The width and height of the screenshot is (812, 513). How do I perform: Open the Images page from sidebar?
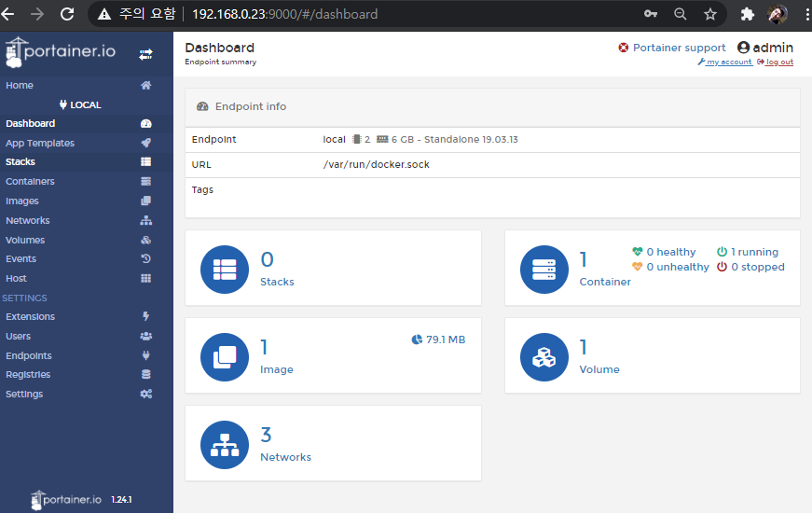pos(22,201)
